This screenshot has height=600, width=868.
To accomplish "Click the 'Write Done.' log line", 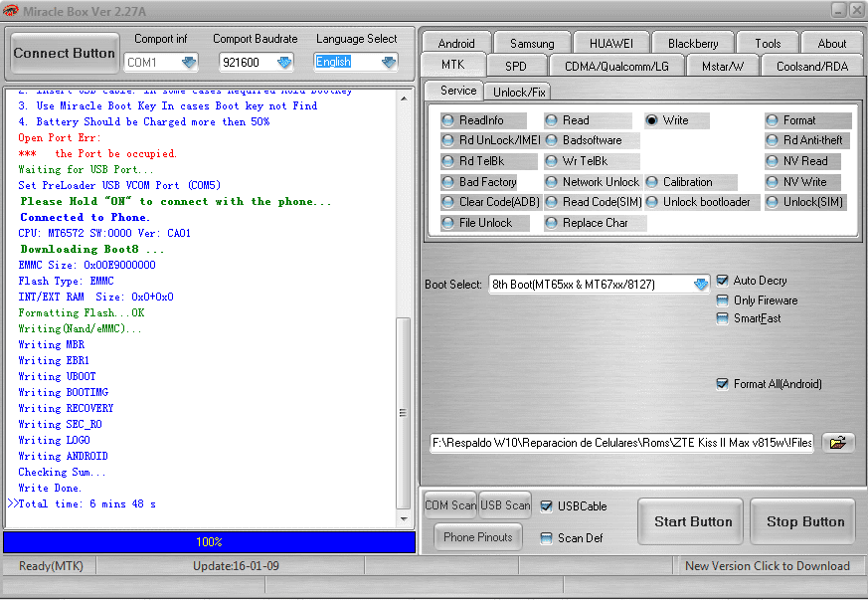I will pyautogui.click(x=50, y=489).
